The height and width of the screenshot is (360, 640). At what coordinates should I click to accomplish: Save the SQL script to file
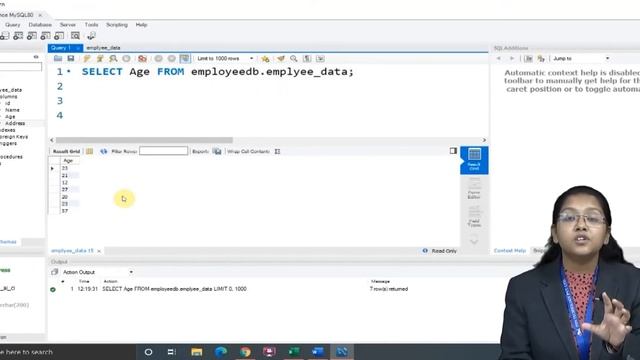pos(71,59)
